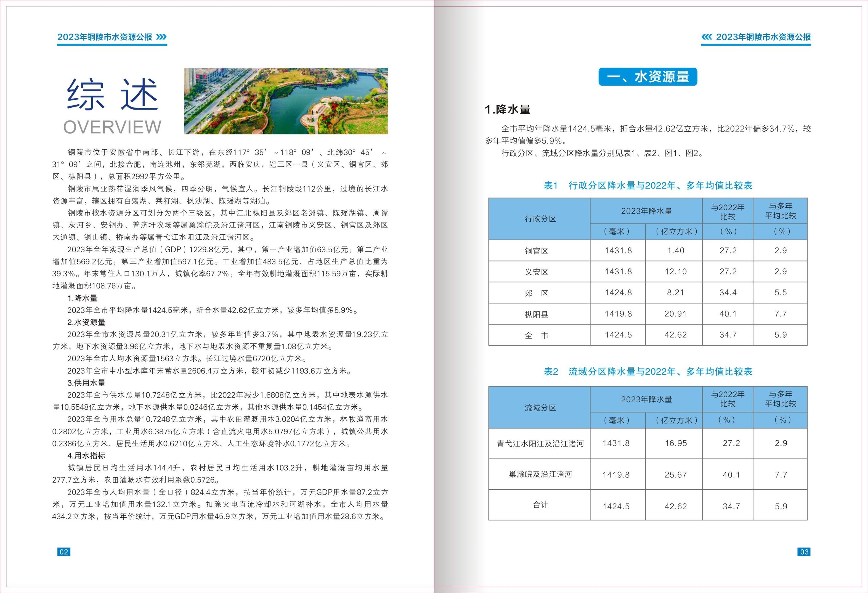Click page number 02

click(64, 552)
